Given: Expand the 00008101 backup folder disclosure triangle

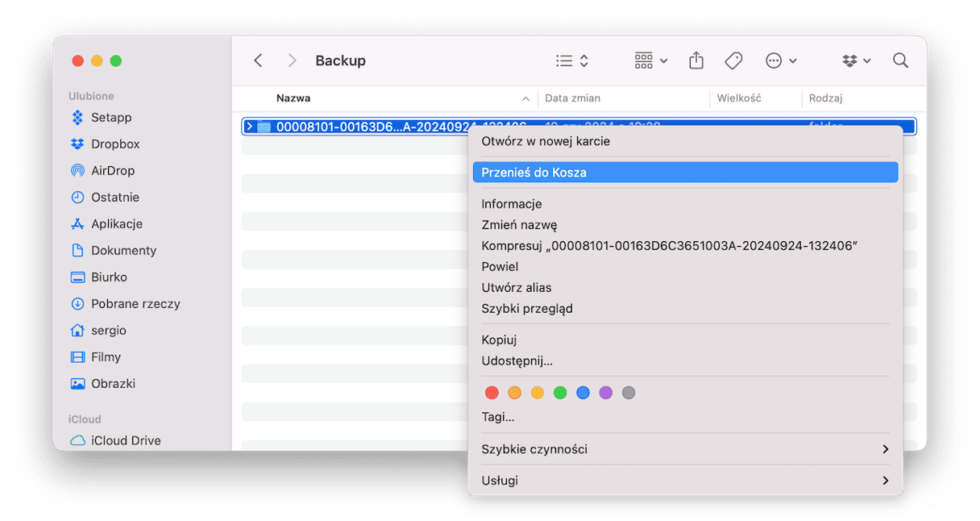Looking at the screenshot, I should pyautogui.click(x=250, y=127).
